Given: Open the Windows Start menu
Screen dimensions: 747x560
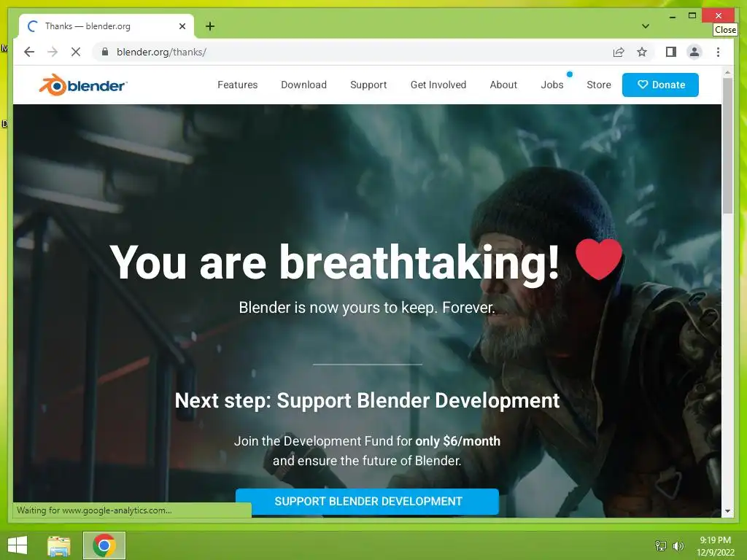Looking at the screenshot, I should pos(18,545).
